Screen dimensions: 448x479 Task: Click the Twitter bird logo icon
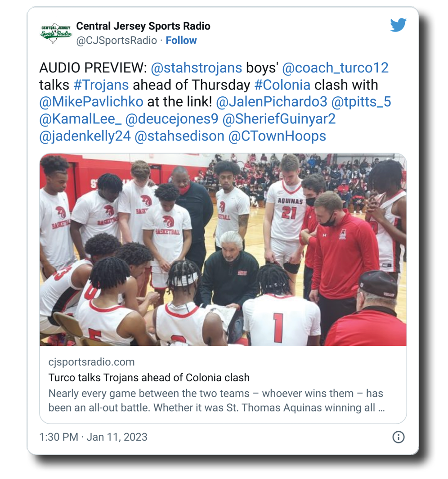point(398,25)
